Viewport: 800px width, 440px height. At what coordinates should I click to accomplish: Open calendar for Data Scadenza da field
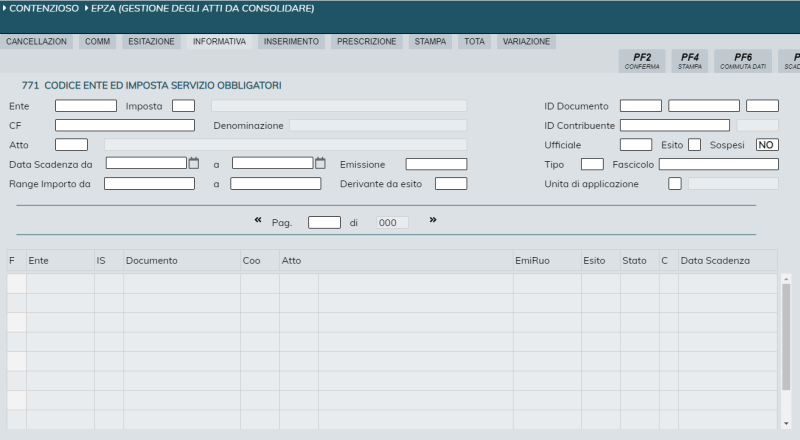194,163
